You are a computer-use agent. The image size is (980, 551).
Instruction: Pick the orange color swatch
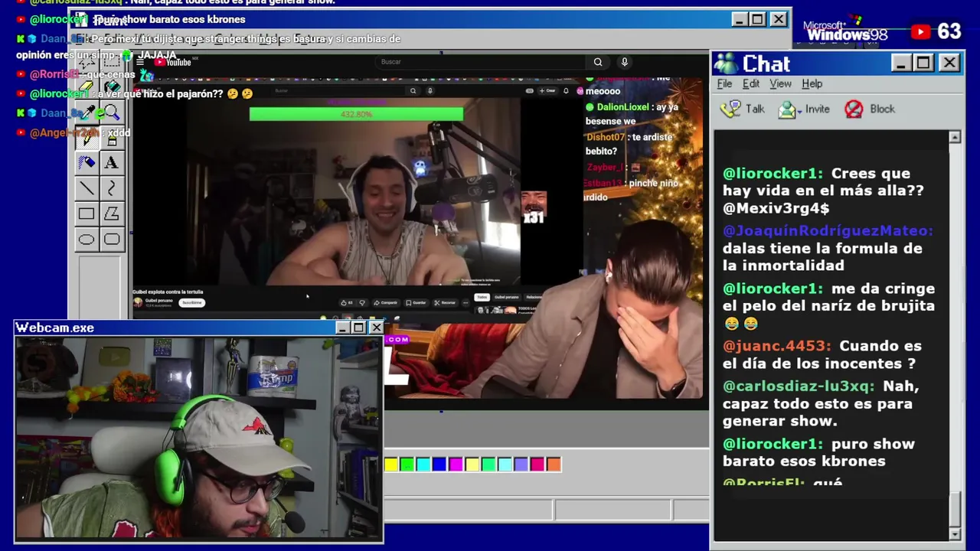[x=554, y=464]
